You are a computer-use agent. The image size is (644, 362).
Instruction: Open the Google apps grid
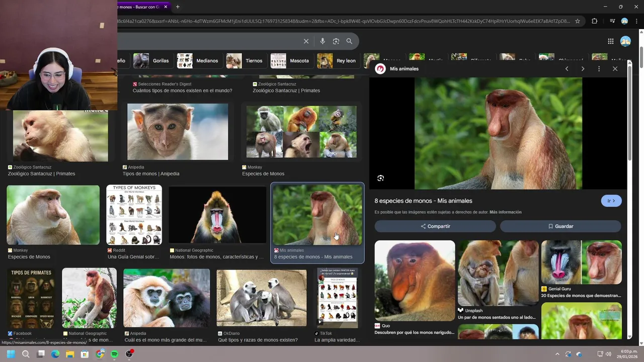coord(610,41)
